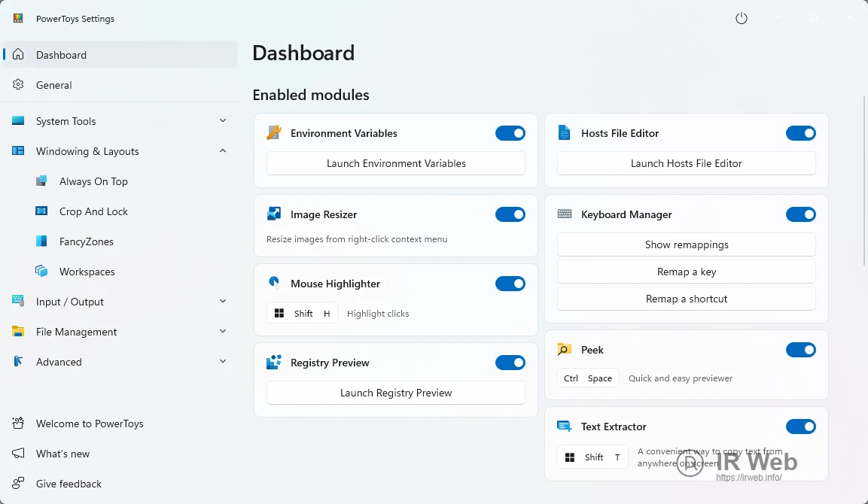Disable the Environment Variables module toggle
Image resolution: width=868 pixels, height=504 pixels.
click(x=510, y=133)
